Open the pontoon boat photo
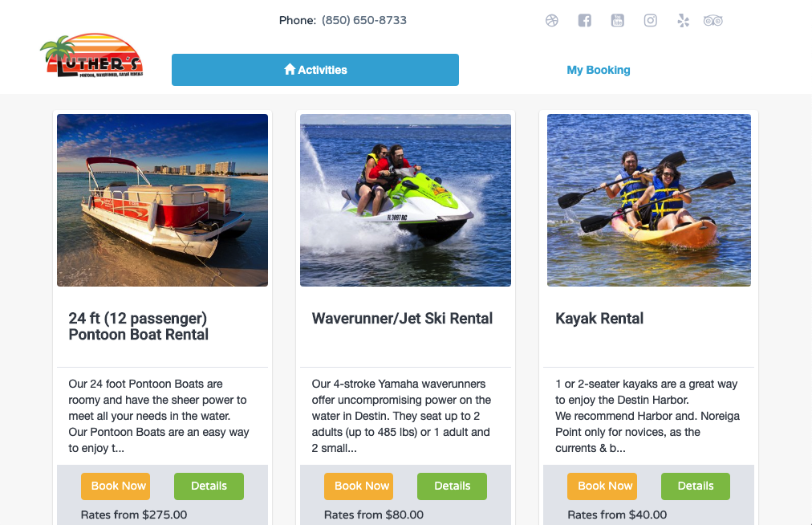 (x=163, y=200)
